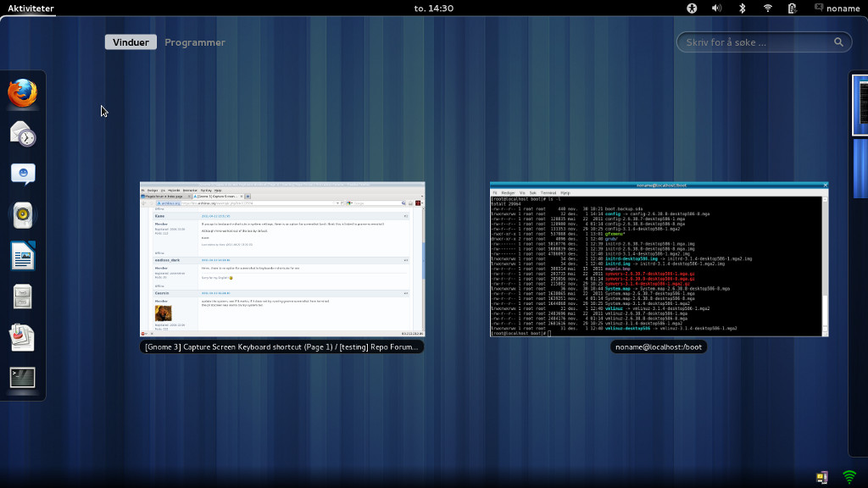Open the volume control in top bar
The height and width of the screenshot is (488, 868).
717,8
